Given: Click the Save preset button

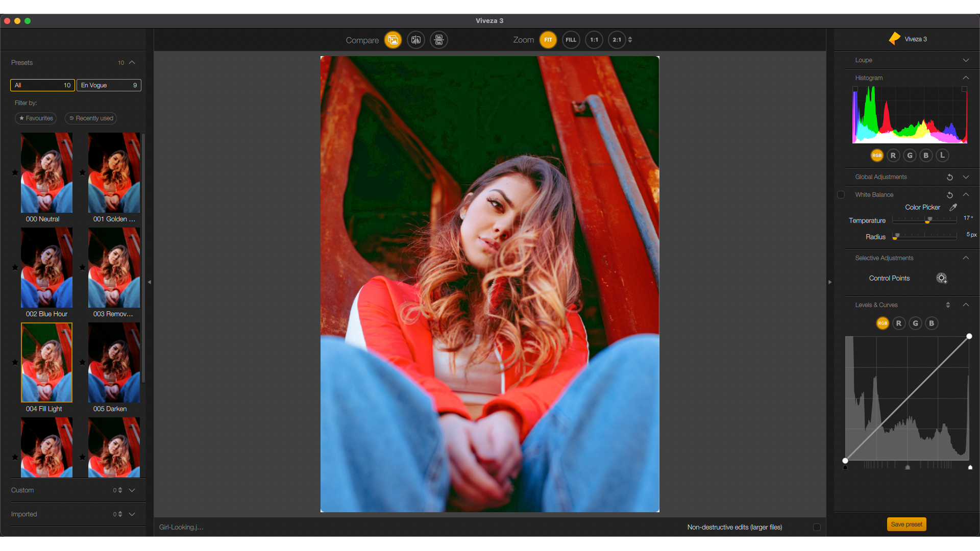Looking at the screenshot, I should point(906,524).
